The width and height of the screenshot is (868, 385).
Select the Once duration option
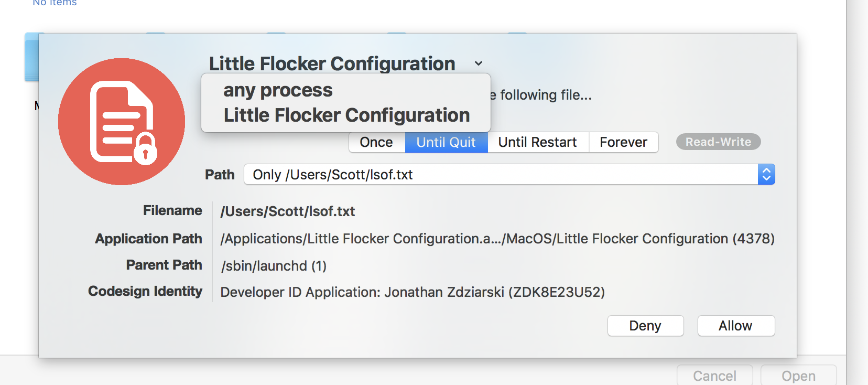[x=377, y=142]
